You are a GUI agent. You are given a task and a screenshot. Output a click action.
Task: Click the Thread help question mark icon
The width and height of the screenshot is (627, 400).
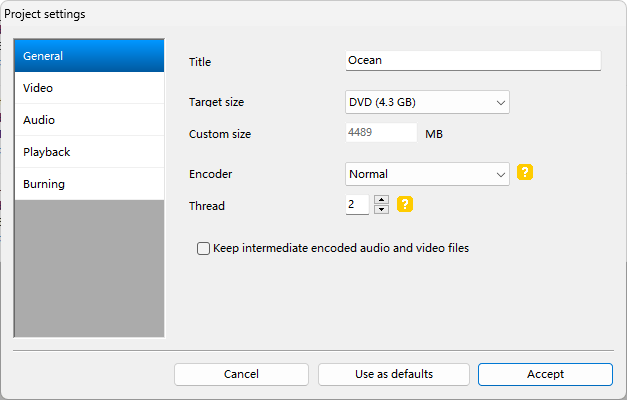point(405,205)
